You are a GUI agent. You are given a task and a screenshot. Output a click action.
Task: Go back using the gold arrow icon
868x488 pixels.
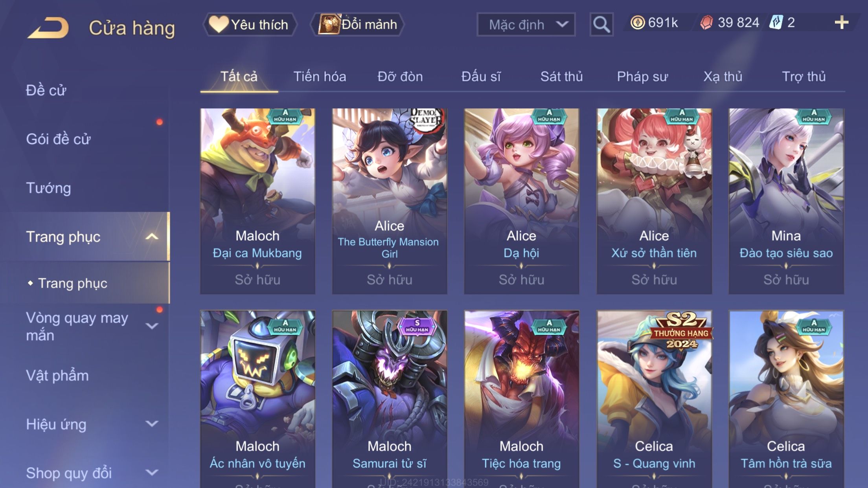[x=48, y=28]
